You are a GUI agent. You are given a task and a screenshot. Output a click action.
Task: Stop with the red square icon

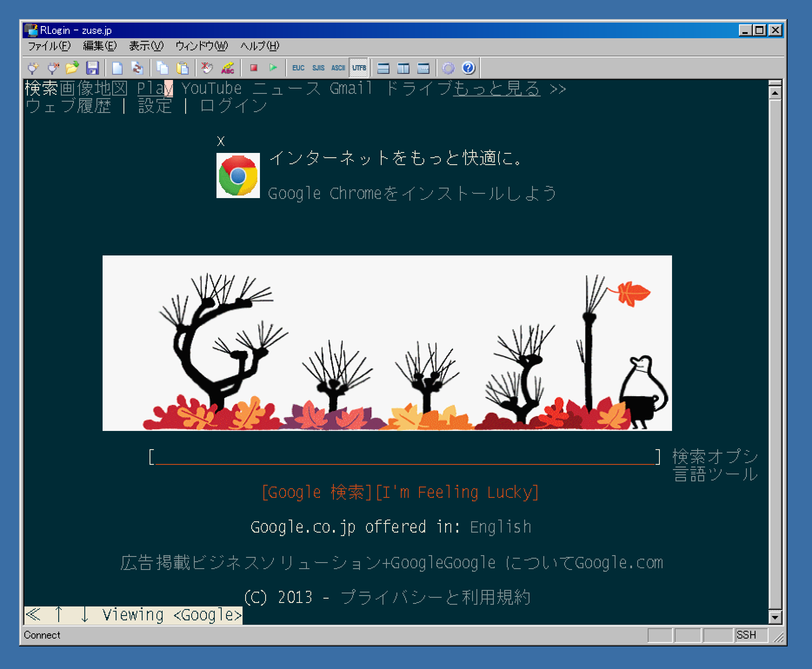[x=254, y=68]
